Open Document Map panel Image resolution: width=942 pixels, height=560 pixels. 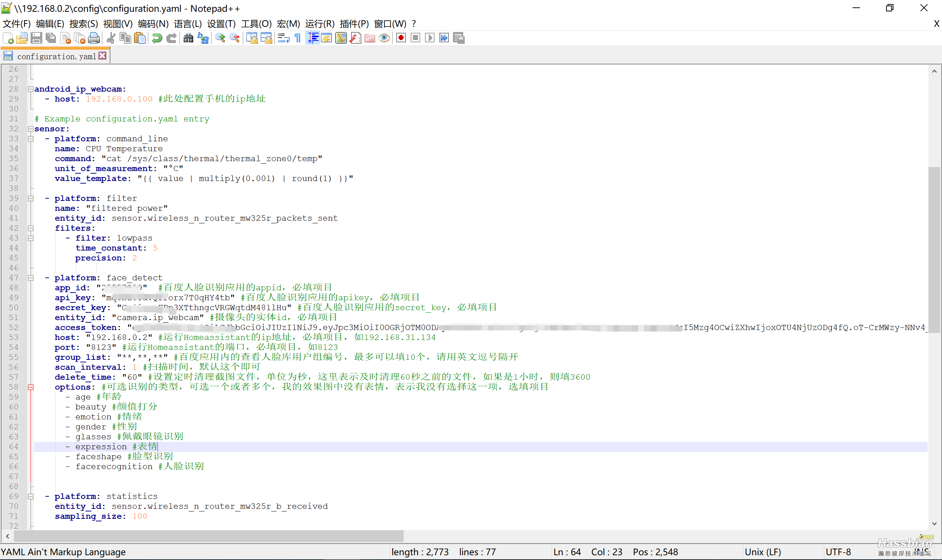point(341,38)
